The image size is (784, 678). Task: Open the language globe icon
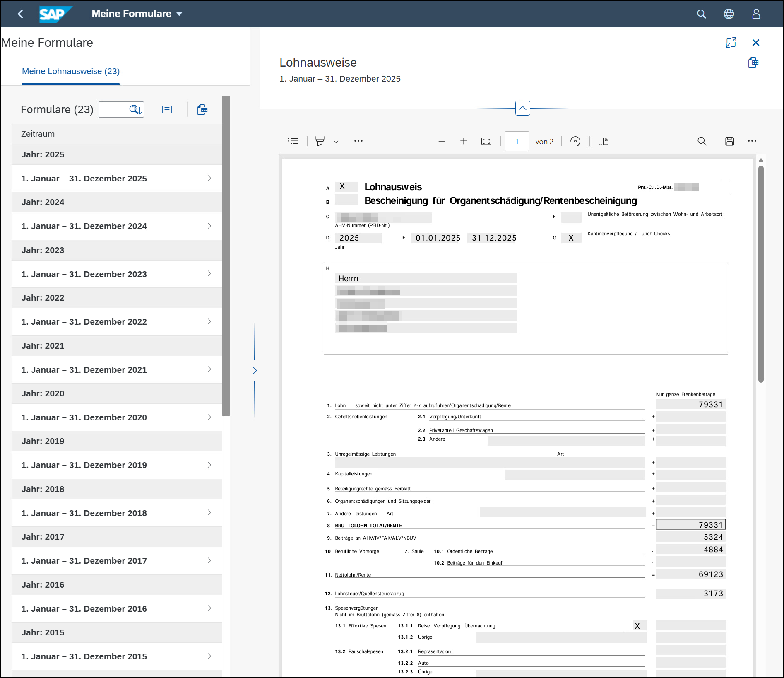click(729, 14)
